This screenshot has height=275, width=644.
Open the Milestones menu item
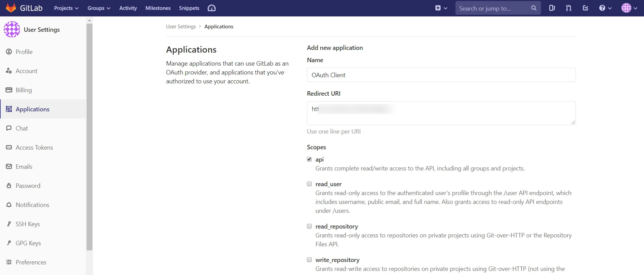point(158,8)
